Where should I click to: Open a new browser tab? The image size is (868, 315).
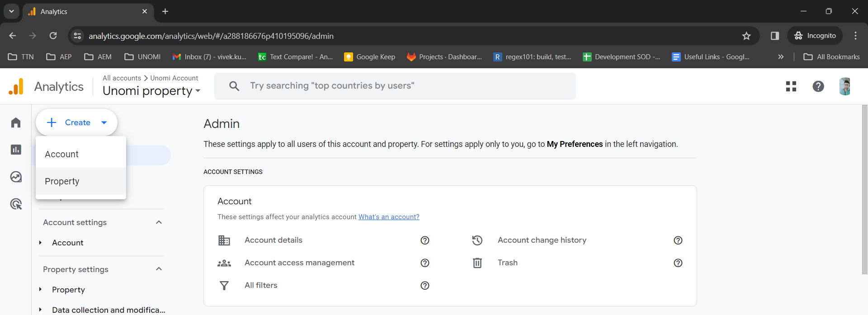point(165,11)
